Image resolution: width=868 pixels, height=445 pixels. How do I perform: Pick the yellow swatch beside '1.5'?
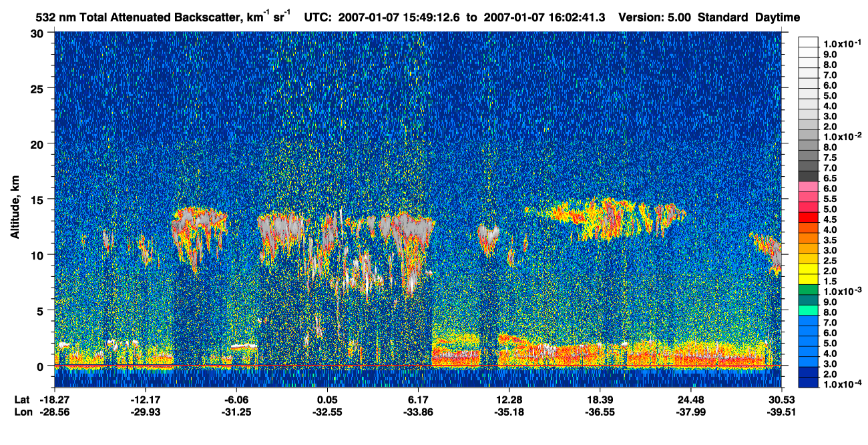808,280
